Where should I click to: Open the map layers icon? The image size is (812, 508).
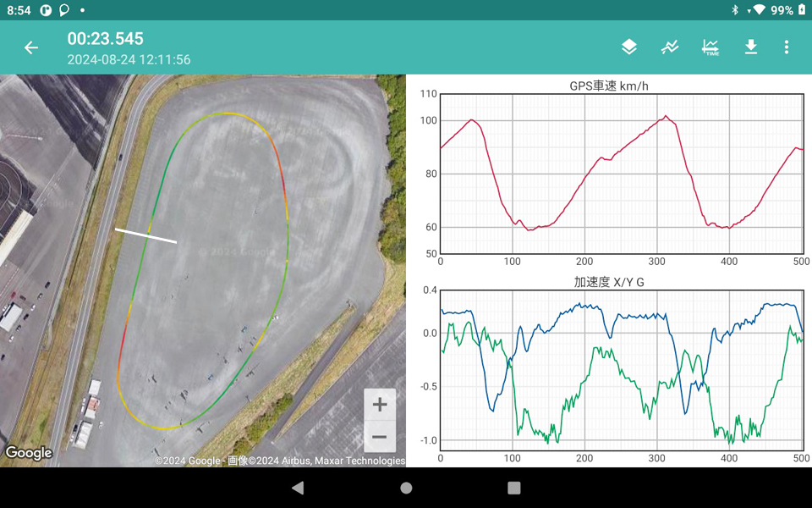[x=629, y=47]
